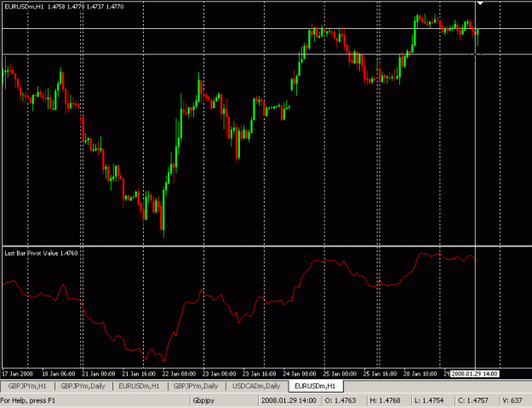Open the GBPJPYm,Daily tab beside USDCADm

click(x=196, y=386)
